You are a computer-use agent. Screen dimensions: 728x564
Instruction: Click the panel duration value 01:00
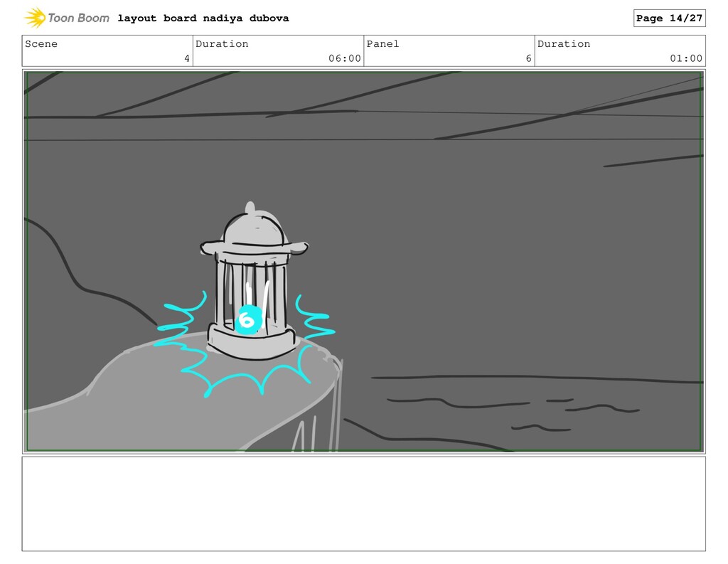686,58
